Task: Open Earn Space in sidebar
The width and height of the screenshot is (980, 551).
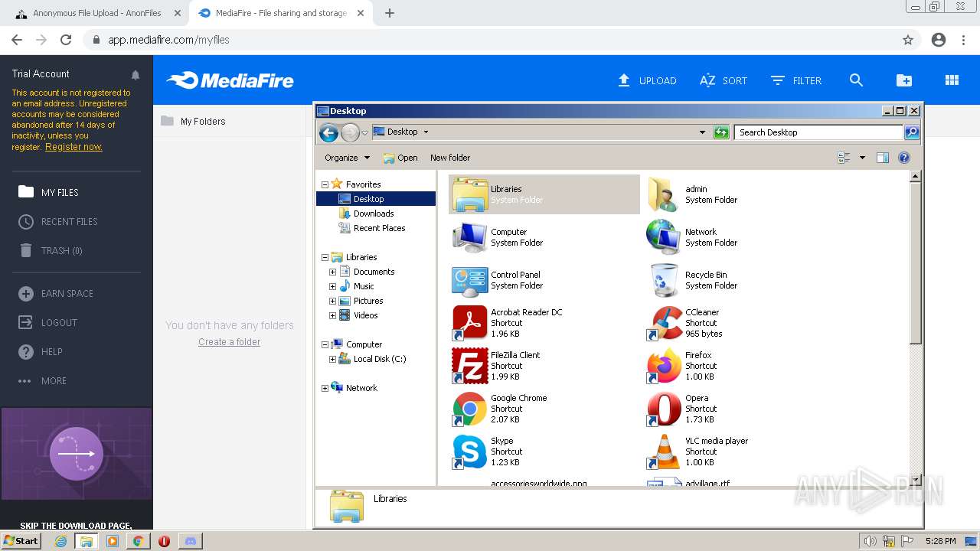Action: [x=55, y=293]
